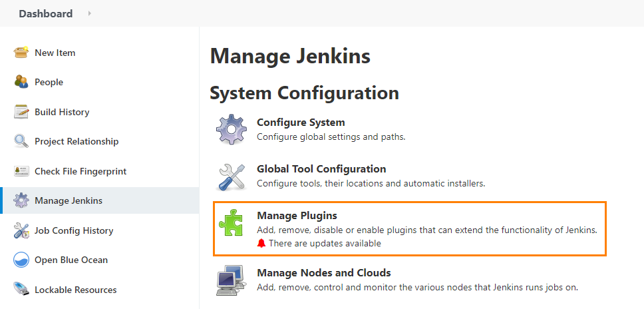Click the New Item box icon
This screenshot has width=644, height=309.
[21, 53]
